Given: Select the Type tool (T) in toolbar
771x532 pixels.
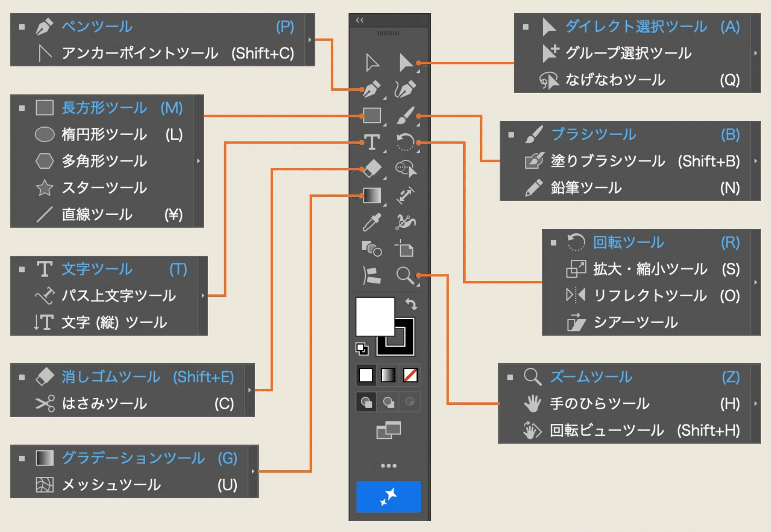Looking at the screenshot, I should tap(372, 142).
